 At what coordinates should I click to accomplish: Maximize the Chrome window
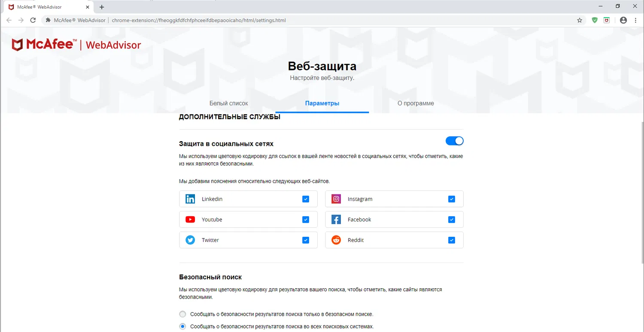coord(618,6)
